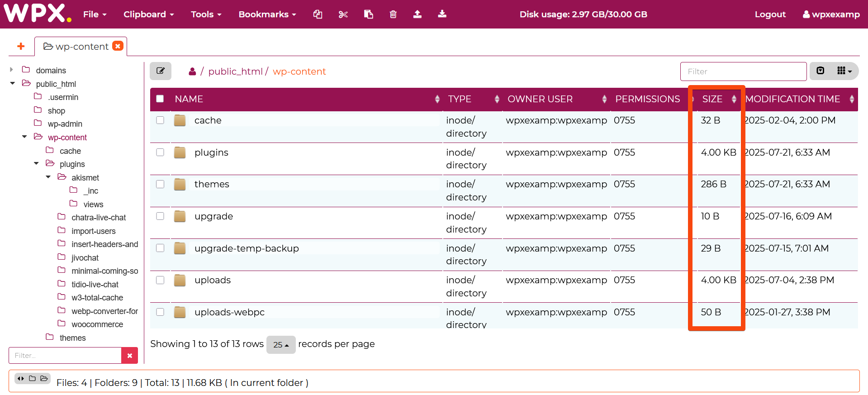Click the paste clipboard toolbar icon
868x395 pixels.
[369, 14]
